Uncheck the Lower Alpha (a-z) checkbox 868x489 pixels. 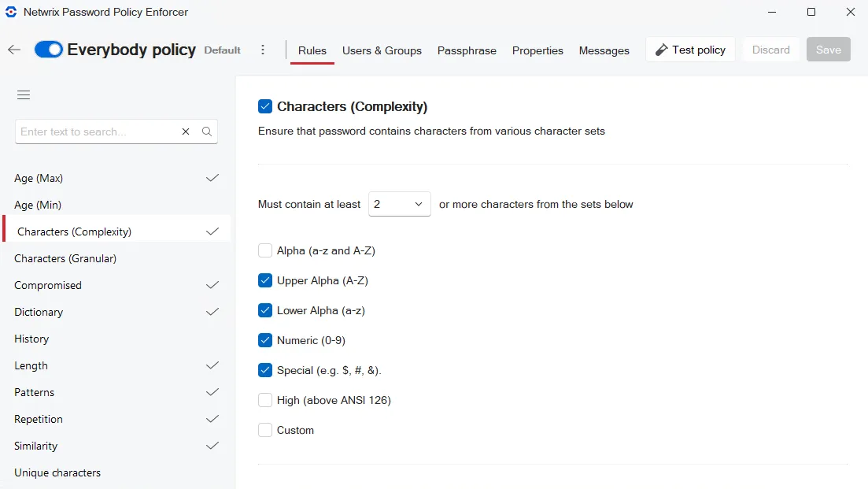point(265,310)
